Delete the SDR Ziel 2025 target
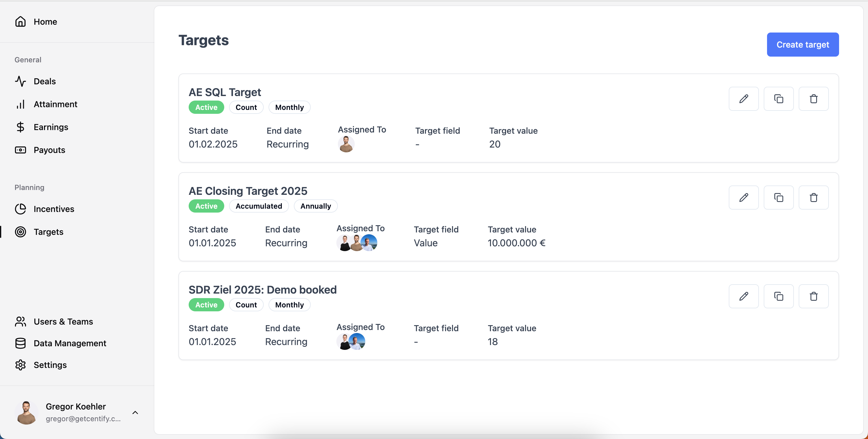868x439 pixels. [x=813, y=296]
